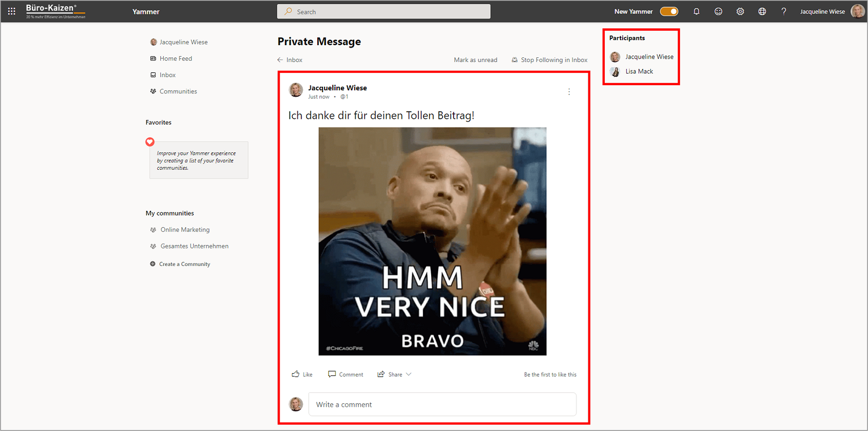Click the red heart Favorites icon

tap(150, 142)
